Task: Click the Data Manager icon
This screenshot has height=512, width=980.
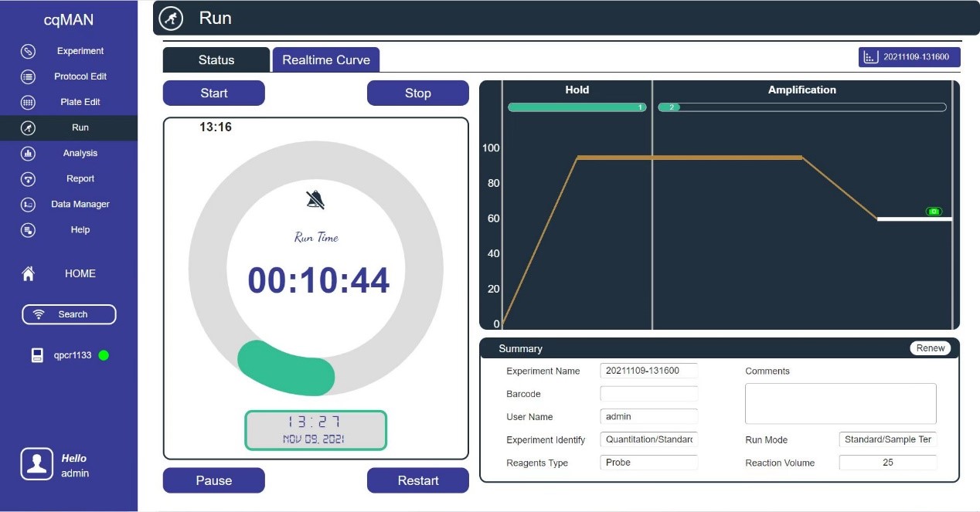Action: pos(28,204)
